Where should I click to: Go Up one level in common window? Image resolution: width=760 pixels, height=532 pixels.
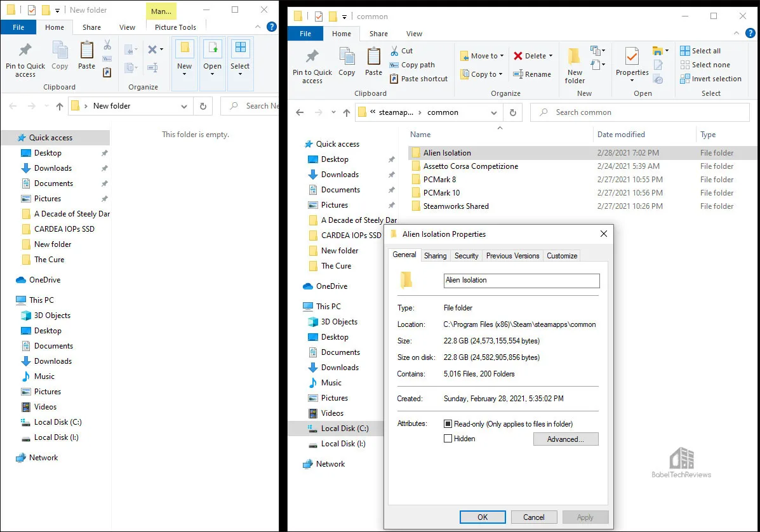tap(347, 112)
